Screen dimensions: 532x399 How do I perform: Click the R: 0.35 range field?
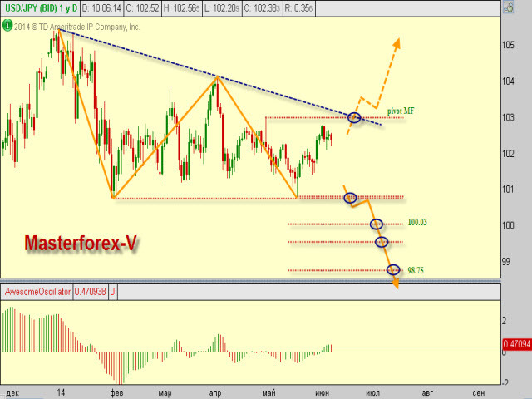tap(298, 7)
